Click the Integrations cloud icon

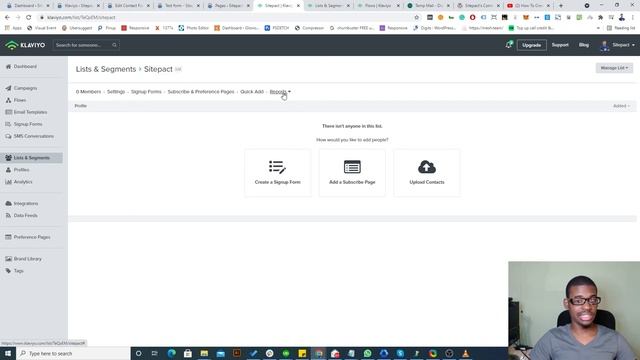click(x=8, y=203)
